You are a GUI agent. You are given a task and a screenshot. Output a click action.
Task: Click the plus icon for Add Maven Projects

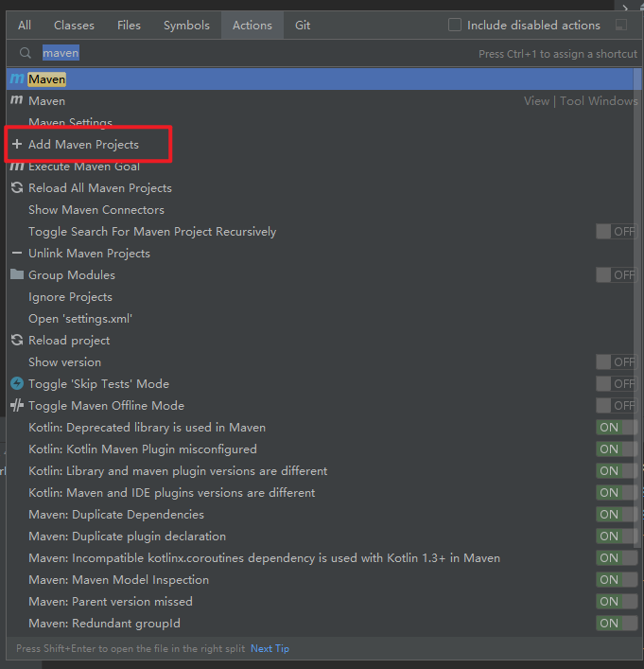pos(17,144)
